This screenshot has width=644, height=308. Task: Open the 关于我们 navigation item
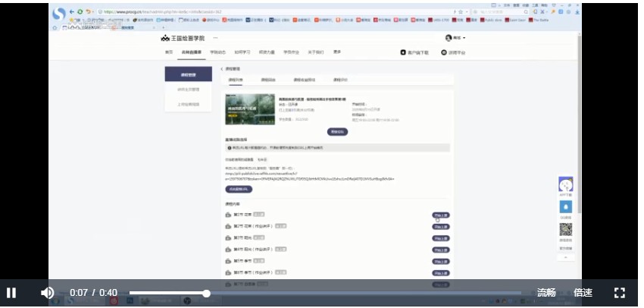coord(316,52)
